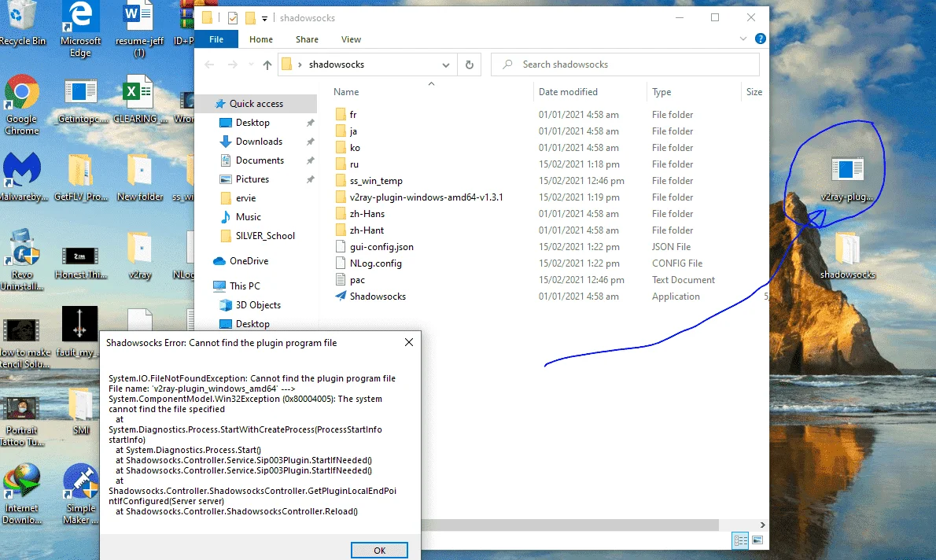Screen dimensions: 936x560
Task: Switch to the View ribbon tab
Action: 351,39
